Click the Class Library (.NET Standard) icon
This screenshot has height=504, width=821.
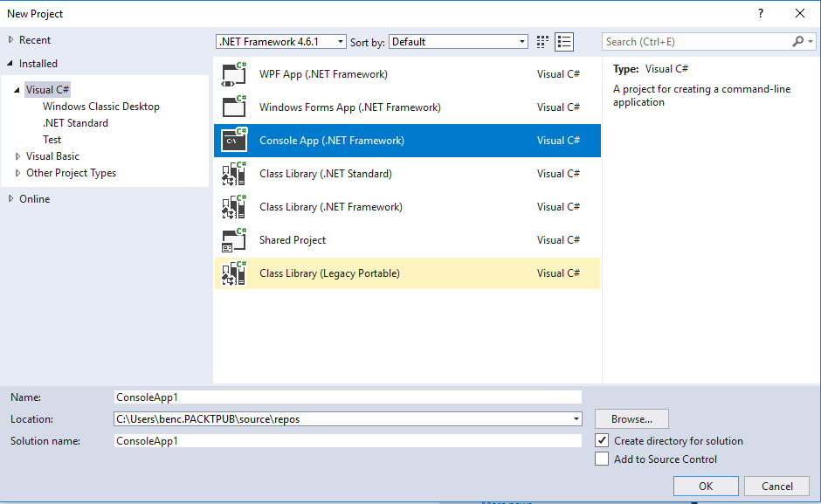[x=233, y=174]
